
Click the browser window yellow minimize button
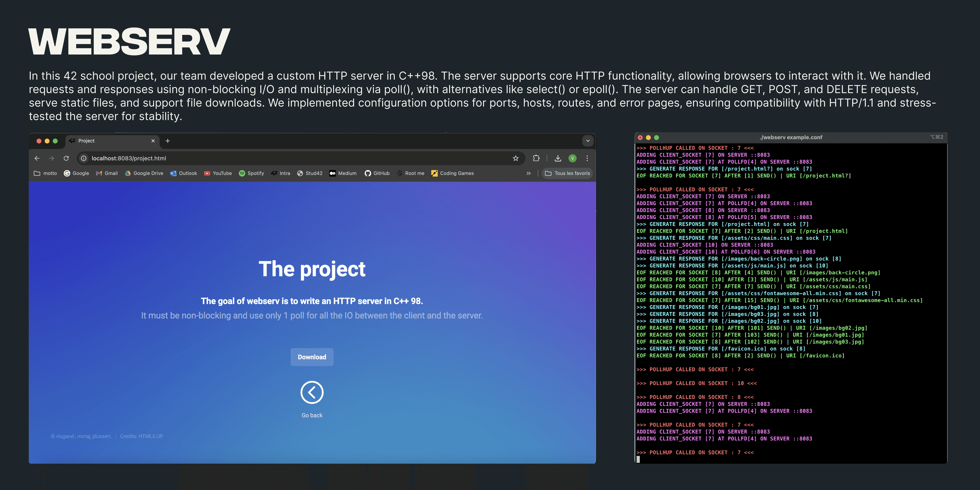tap(47, 141)
